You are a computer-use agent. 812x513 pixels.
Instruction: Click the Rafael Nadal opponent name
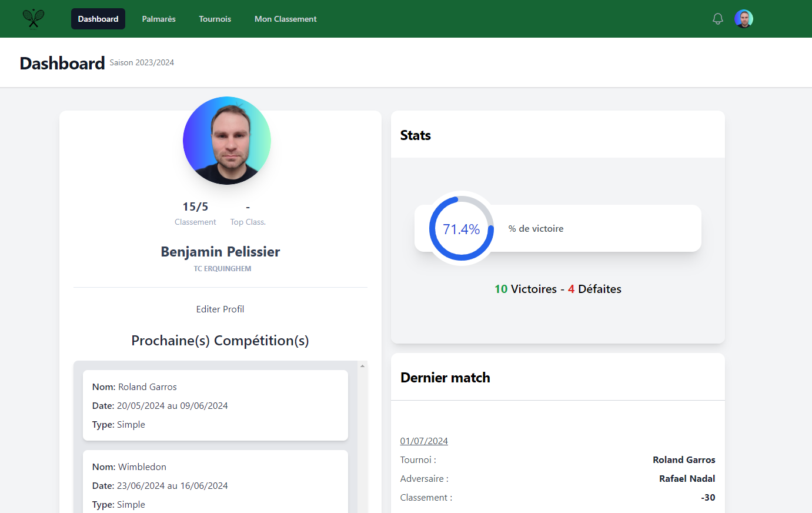[x=687, y=478]
